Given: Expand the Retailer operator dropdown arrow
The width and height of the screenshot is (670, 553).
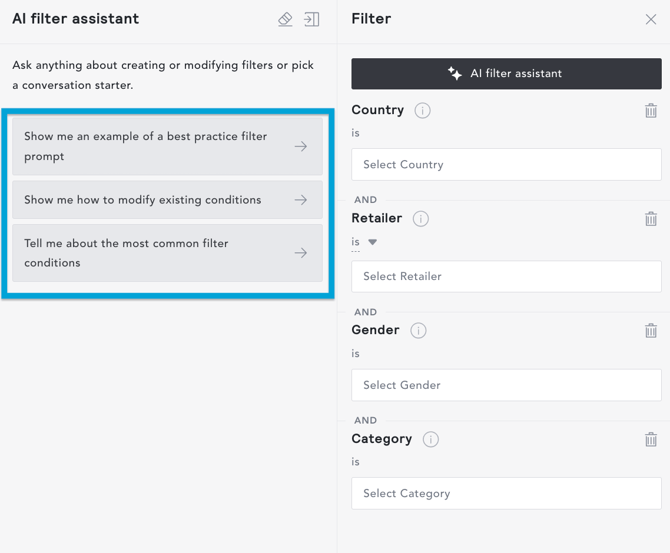Looking at the screenshot, I should pos(372,242).
